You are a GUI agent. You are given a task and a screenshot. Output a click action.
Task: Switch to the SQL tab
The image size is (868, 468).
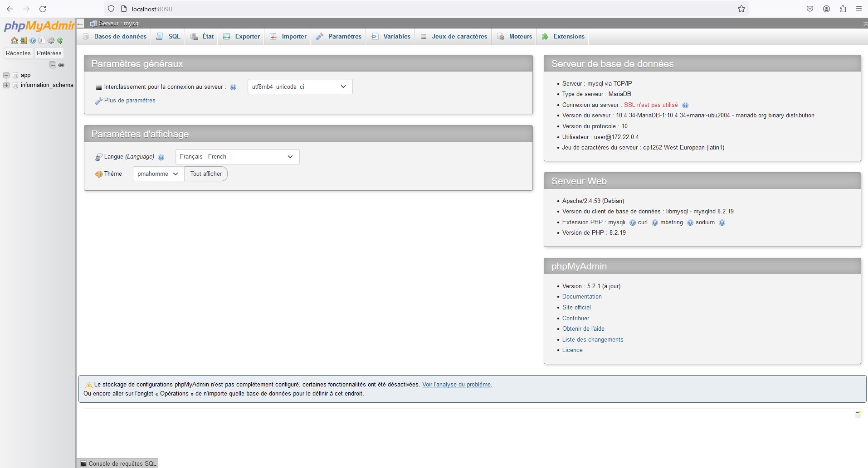168,37
